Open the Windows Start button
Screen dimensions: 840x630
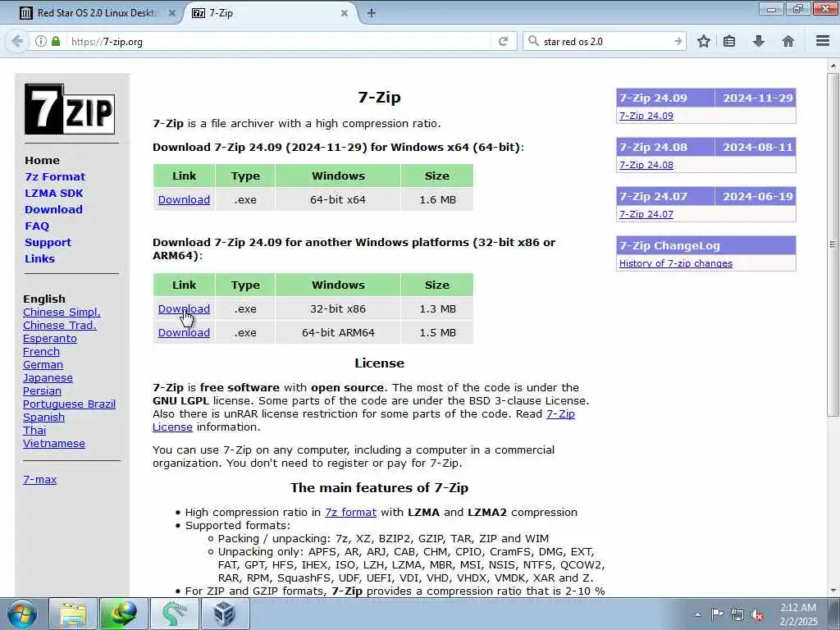pos(22,614)
